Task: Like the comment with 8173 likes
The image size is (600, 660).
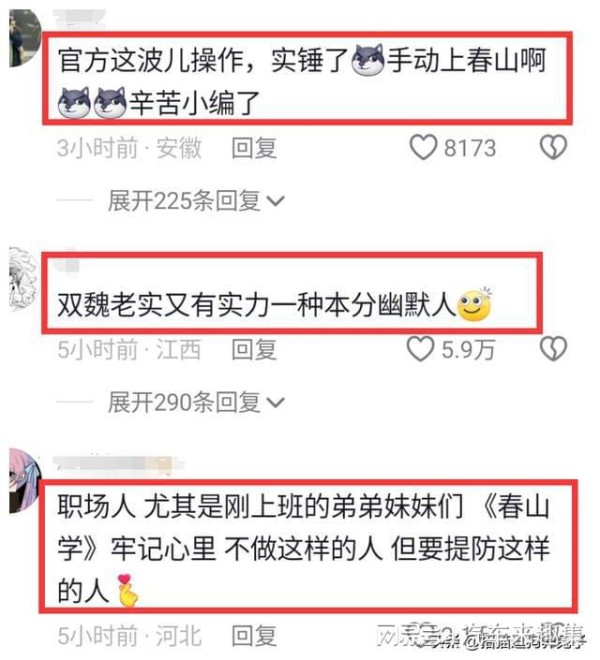Action: point(423,148)
